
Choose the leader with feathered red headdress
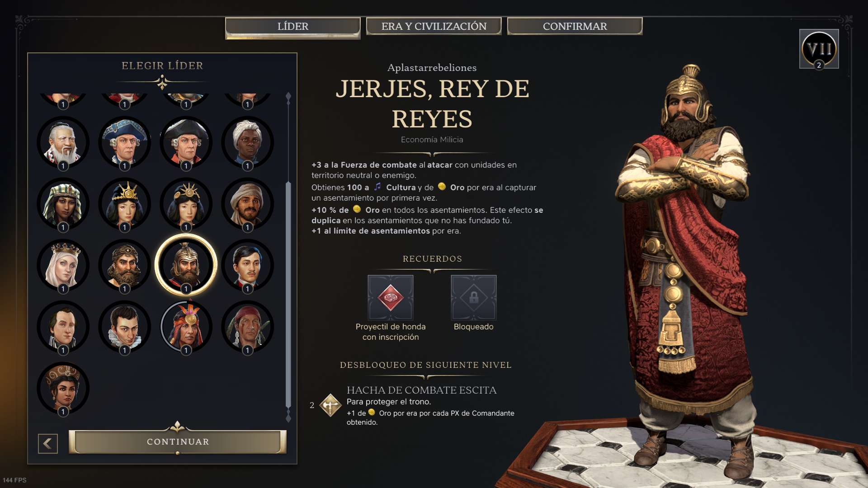pos(186,327)
